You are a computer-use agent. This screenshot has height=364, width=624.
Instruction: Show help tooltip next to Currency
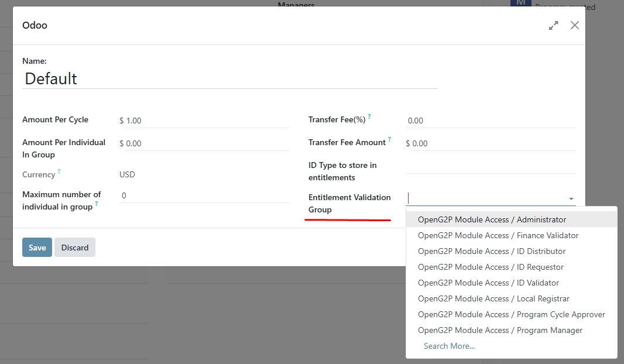click(x=59, y=171)
